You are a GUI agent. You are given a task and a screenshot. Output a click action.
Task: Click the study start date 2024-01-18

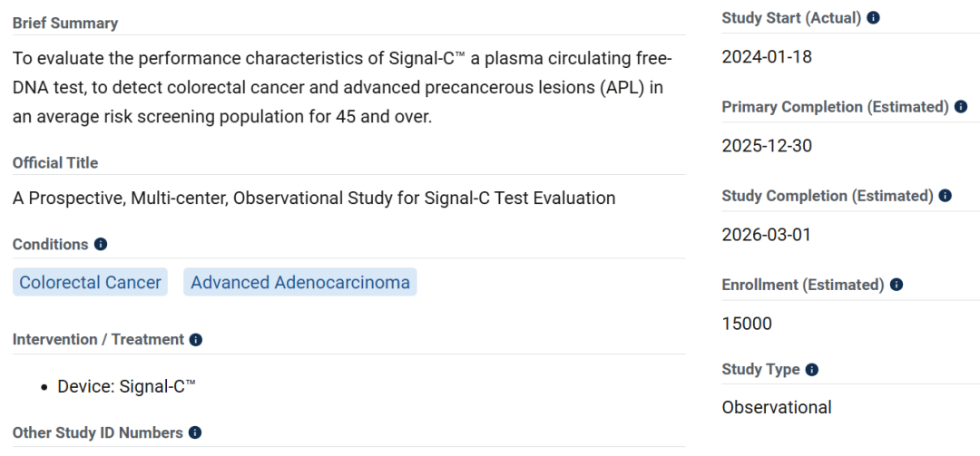pos(766,57)
